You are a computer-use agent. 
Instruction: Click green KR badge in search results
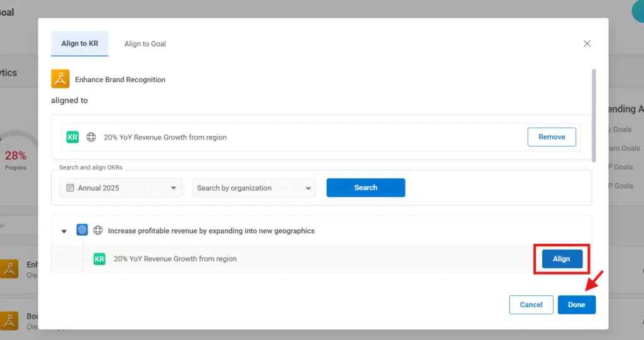[x=99, y=259]
